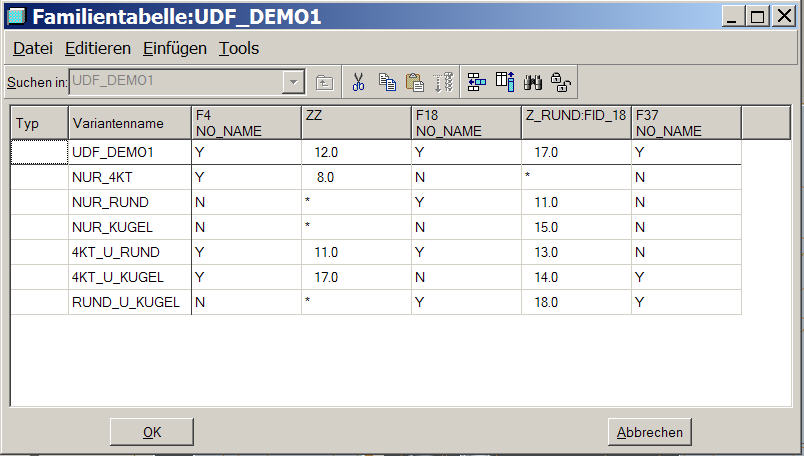Click the window icon in title bar
The image size is (804, 456).
click(x=16, y=16)
